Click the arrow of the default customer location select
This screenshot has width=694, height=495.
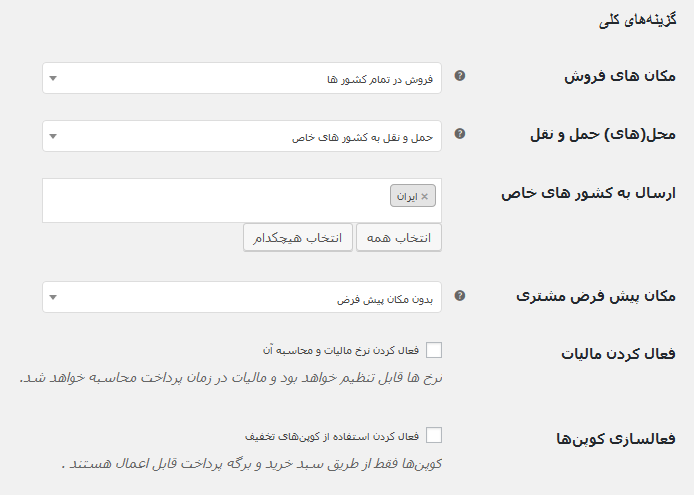tap(53, 298)
